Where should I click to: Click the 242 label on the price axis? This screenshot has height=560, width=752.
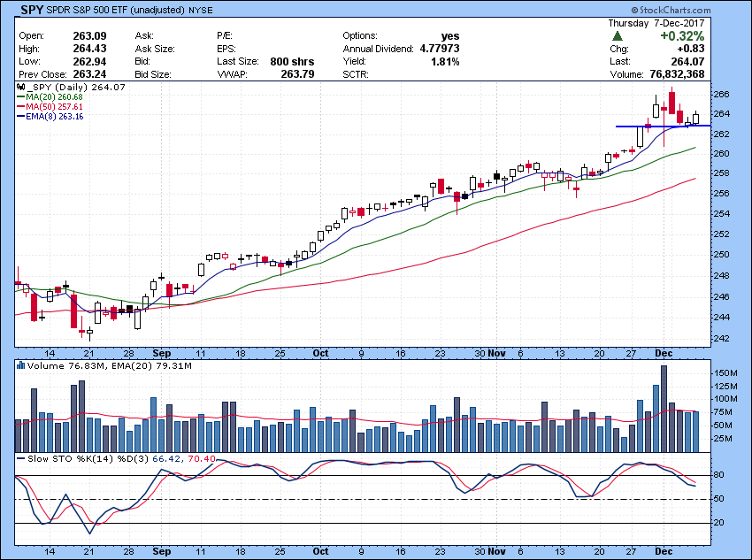721,338
